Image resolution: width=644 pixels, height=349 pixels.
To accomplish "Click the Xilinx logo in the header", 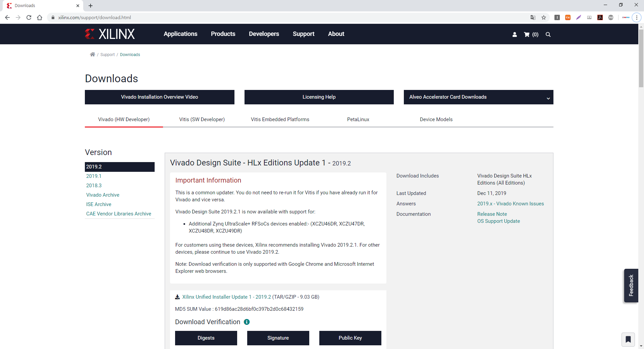I will point(110,34).
